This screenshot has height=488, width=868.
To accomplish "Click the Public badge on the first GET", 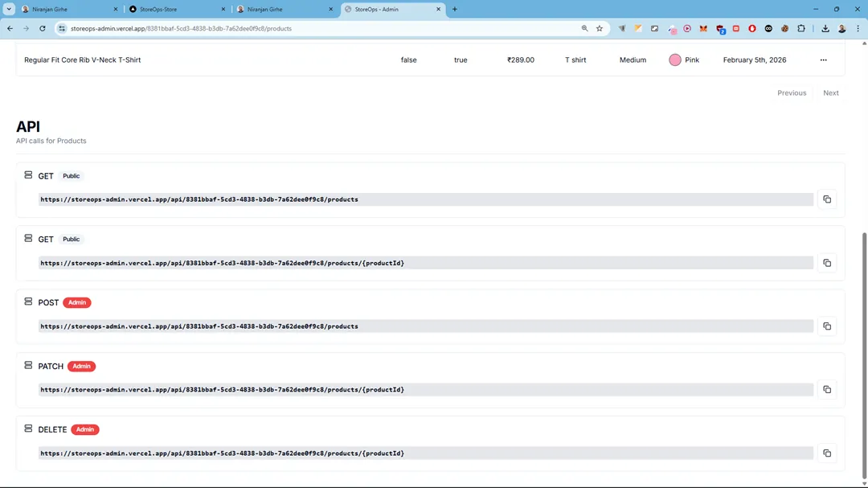I will pos(71,176).
